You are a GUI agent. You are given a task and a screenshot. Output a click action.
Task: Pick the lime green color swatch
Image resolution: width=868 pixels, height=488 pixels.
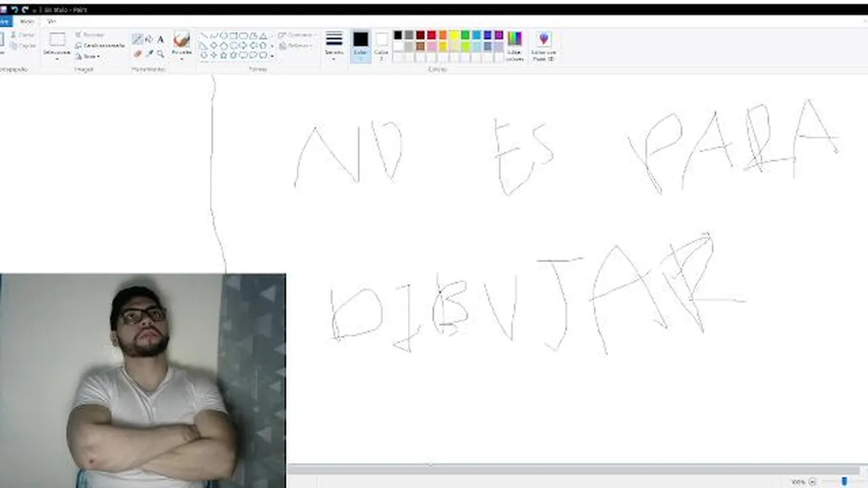pos(465,46)
